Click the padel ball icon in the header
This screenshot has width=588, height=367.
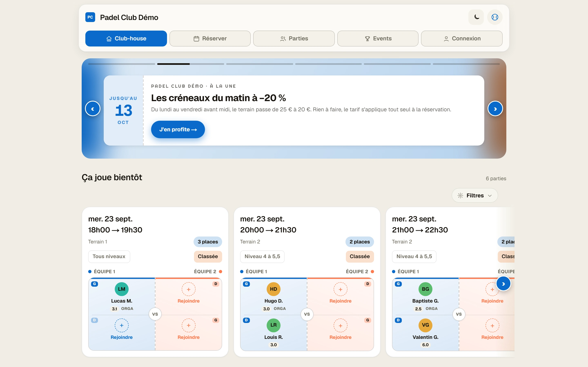pyautogui.click(x=495, y=17)
